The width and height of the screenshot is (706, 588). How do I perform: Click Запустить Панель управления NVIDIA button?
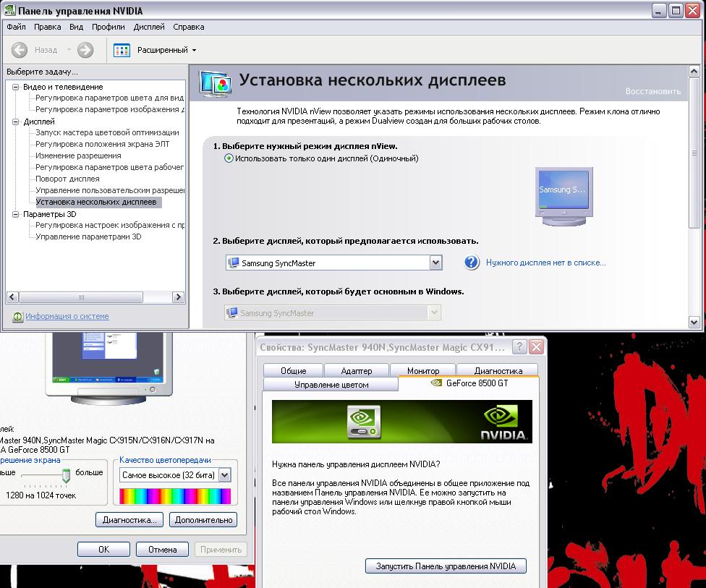[x=446, y=566]
